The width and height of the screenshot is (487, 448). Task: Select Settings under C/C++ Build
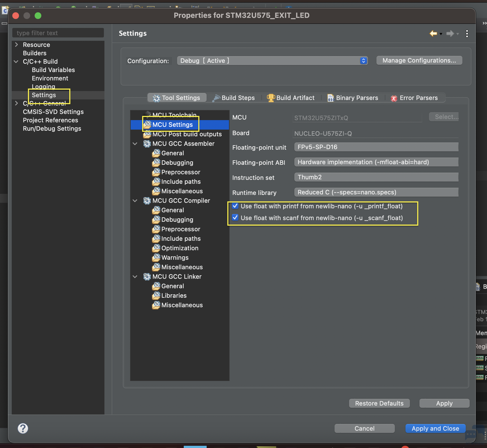tap(44, 95)
